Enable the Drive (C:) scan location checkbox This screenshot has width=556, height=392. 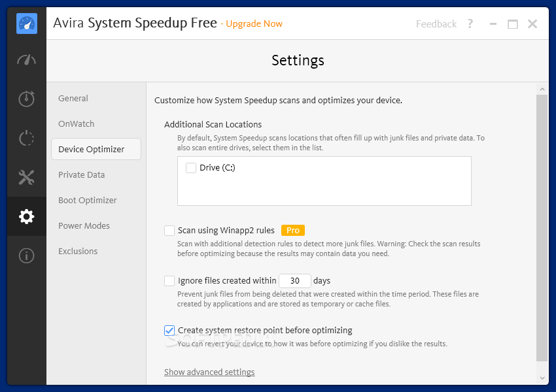[191, 168]
